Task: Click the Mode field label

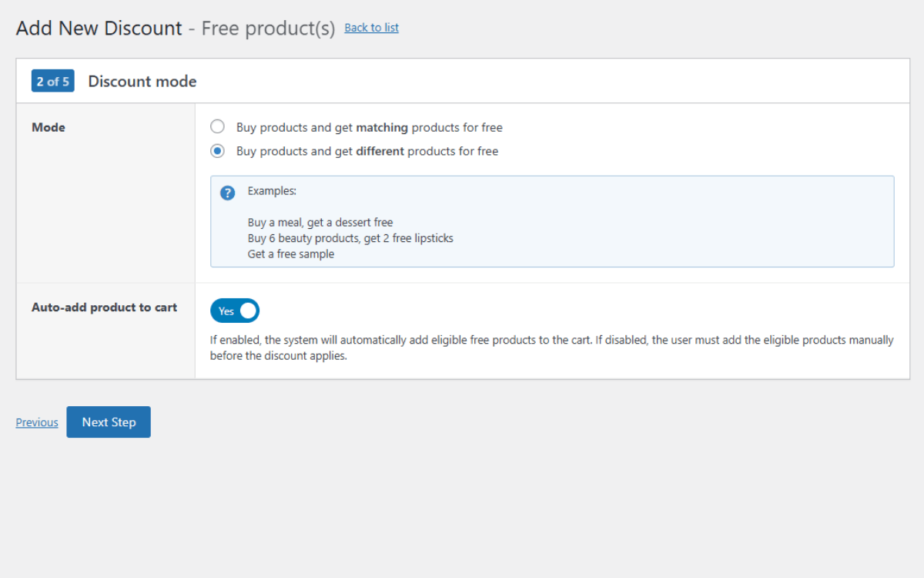Action: click(49, 127)
